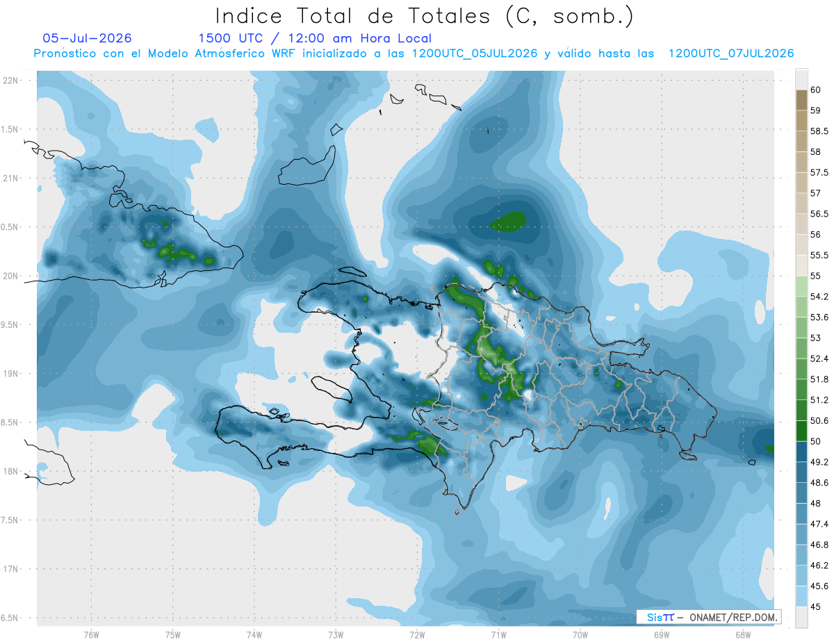Click the colorbar value 54.2
The image size is (834, 644).
point(819,297)
